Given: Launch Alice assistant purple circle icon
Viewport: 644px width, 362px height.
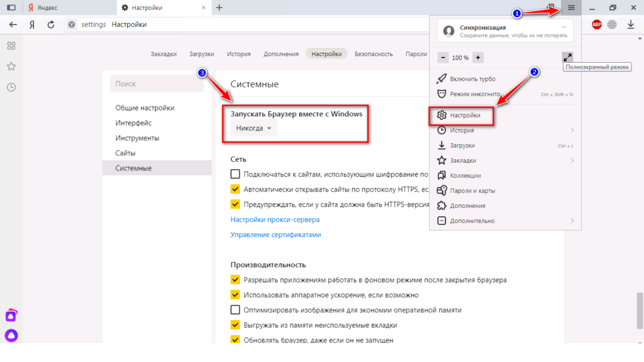Looking at the screenshot, I should (x=11, y=336).
